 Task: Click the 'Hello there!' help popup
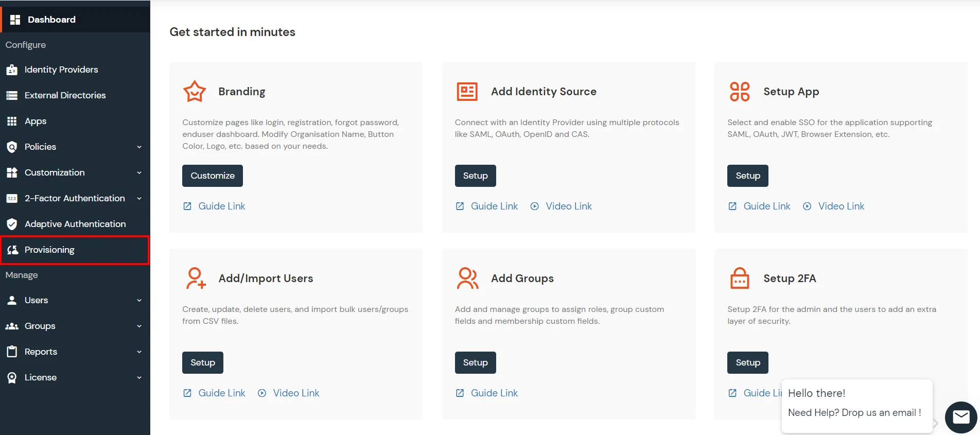pos(857,406)
